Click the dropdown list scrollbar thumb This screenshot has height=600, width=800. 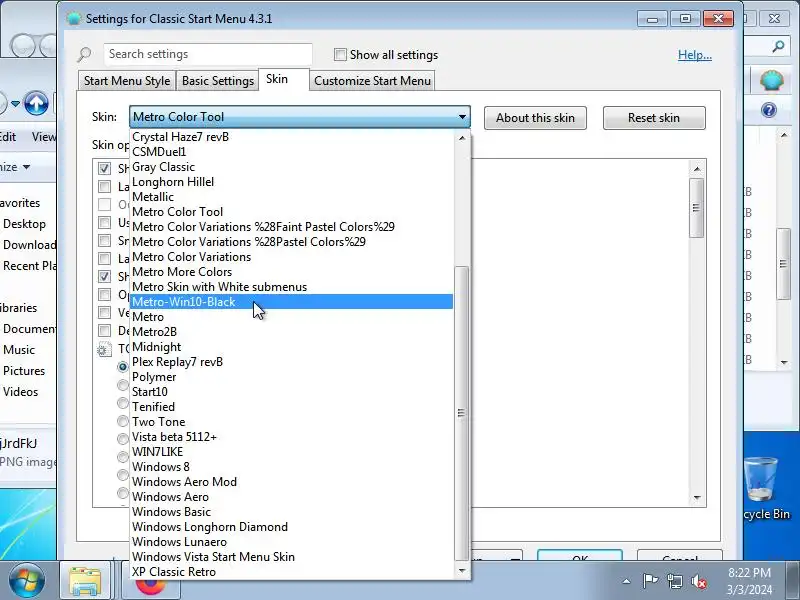(461, 413)
